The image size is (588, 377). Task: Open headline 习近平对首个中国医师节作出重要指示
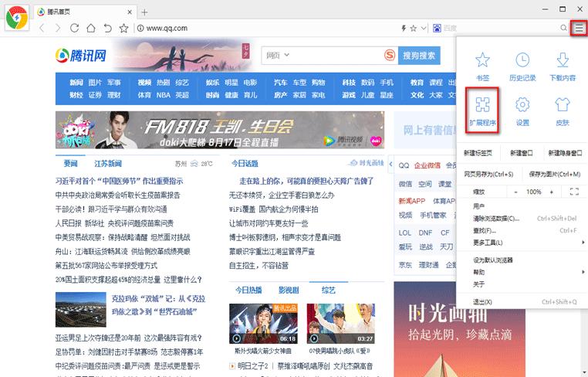point(120,181)
